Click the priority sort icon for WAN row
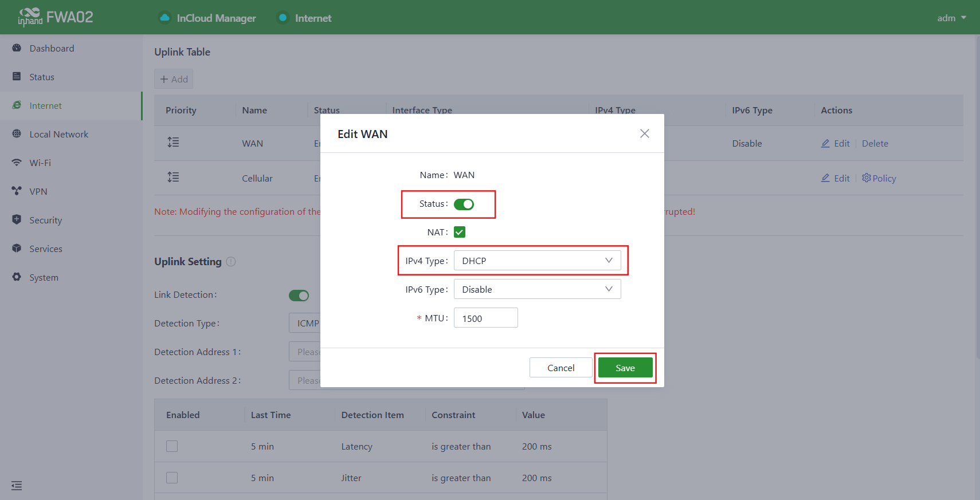This screenshot has height=500, width=980. tap(173, 142)
